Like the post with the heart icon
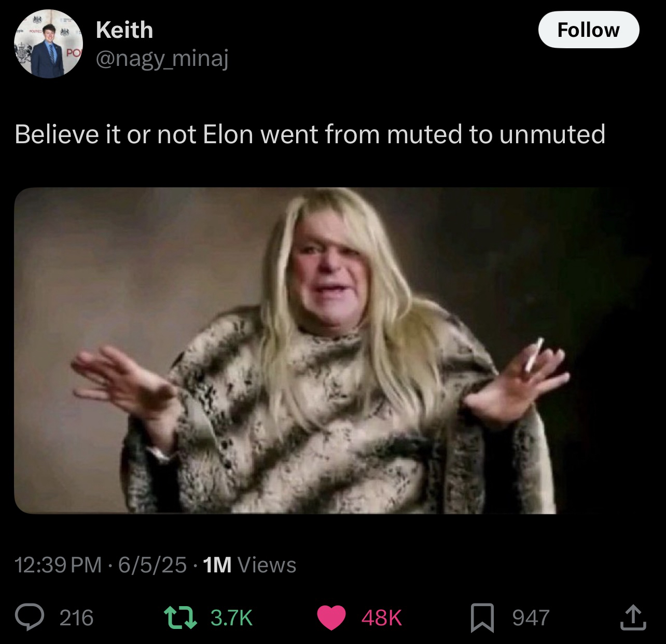The width and height of the screenshot is (666, 644). [331, 618]
